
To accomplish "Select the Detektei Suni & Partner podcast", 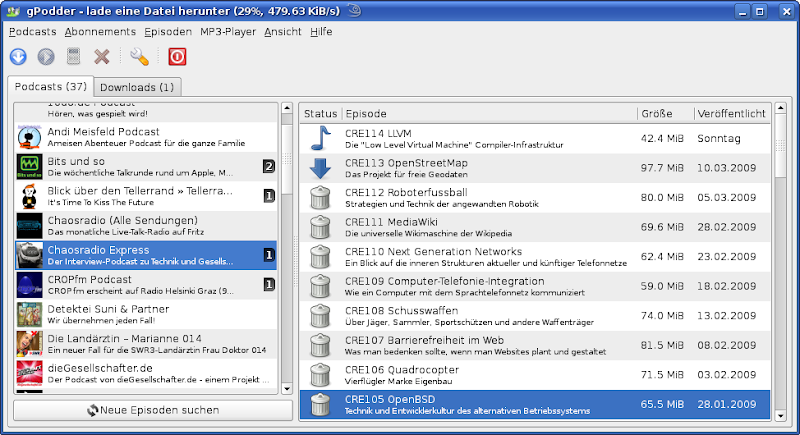I will [x=146, y=315].
